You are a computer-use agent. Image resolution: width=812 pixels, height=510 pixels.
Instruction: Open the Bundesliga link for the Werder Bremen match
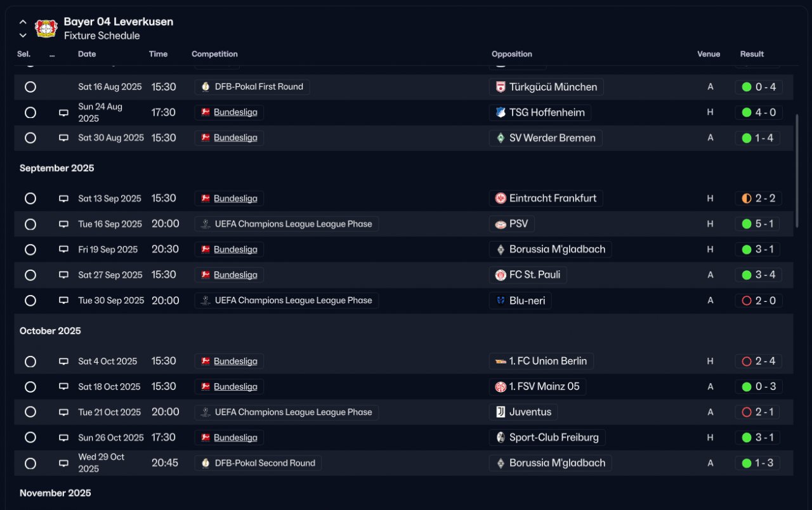[x=235, y=138]
